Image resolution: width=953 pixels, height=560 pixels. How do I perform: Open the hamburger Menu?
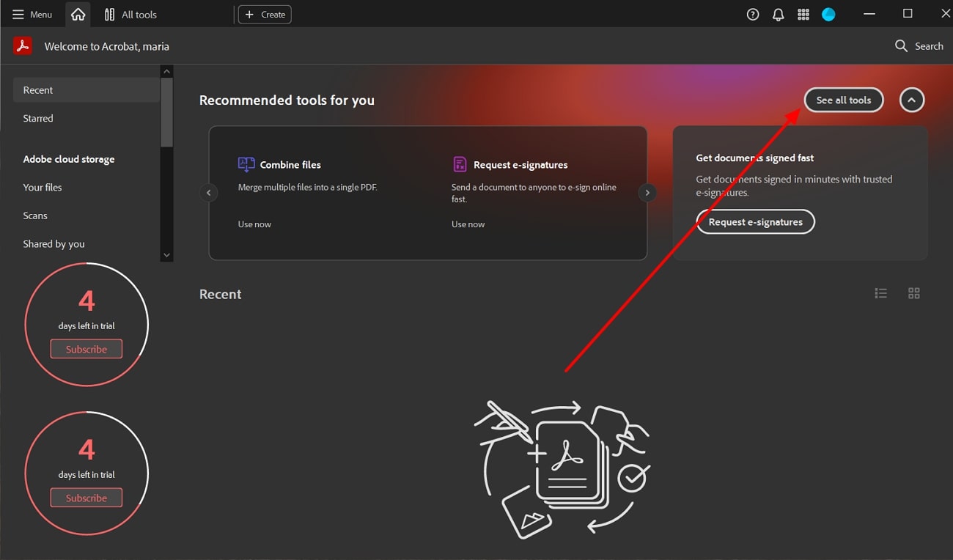point(32,15)
